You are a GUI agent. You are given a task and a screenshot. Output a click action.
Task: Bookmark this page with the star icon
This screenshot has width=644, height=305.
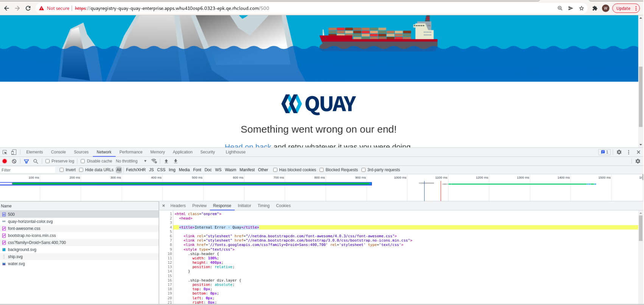tap(582, 8)
